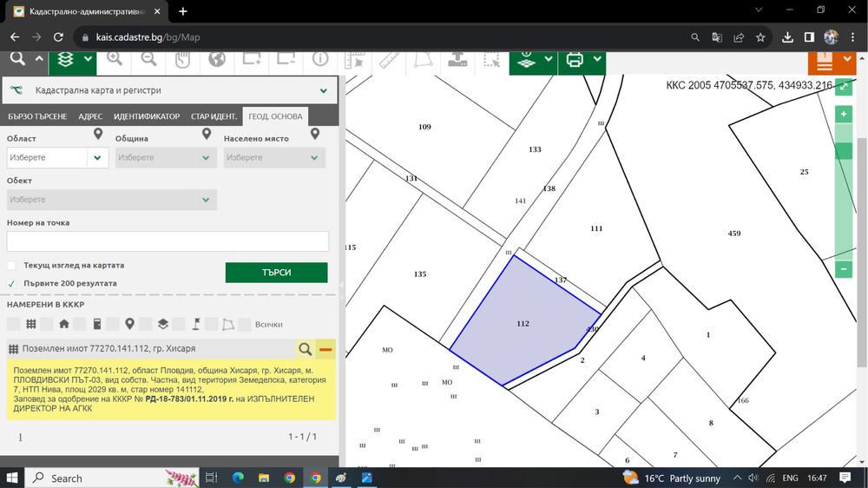Uncheck Първите 200 резултата checkbox
This screenshot has width=868, height=488.
pyautogui.click(x=11, y=284)
